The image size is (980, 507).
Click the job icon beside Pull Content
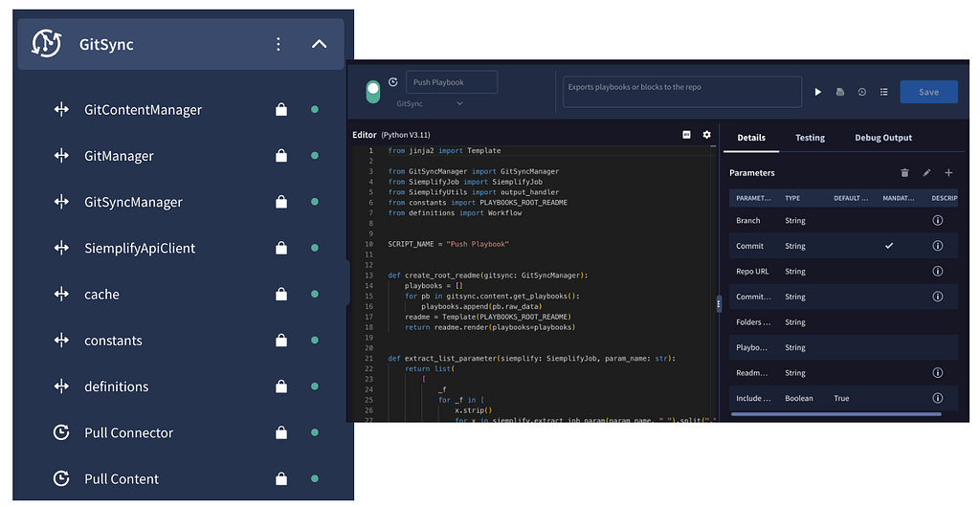coord(61,478)
